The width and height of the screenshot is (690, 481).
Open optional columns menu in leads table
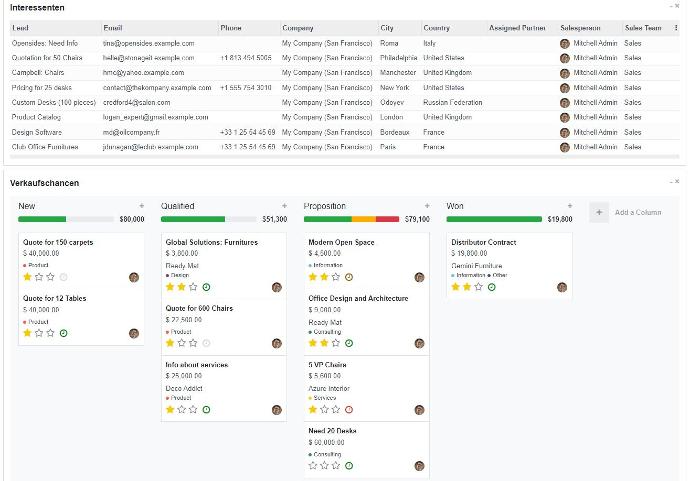[x=675, y=28]
